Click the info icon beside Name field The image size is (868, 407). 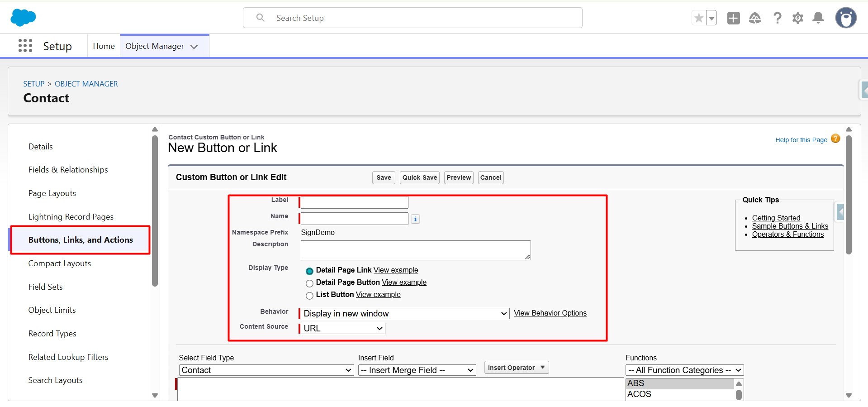415,219
